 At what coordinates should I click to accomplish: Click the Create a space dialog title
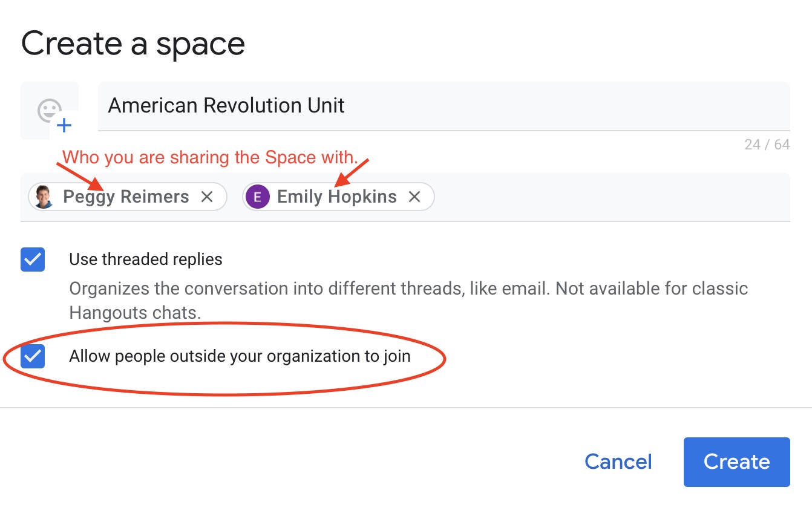(x=133, y=43)
